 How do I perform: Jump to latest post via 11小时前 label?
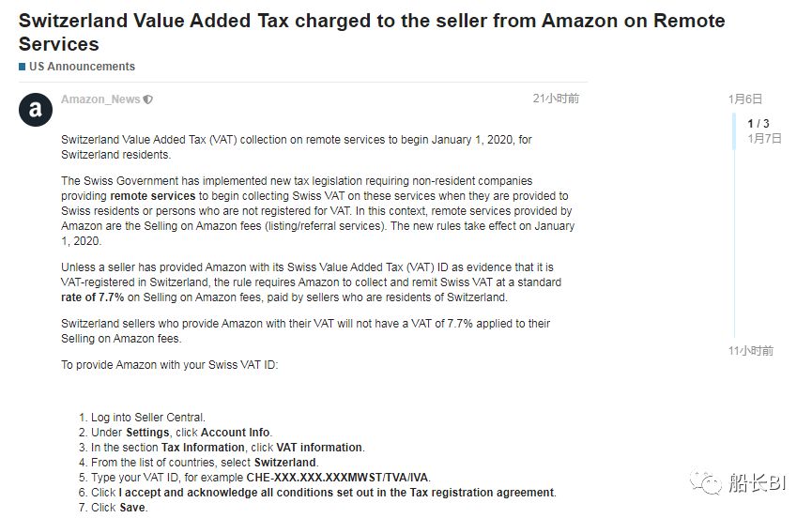pos(751,351)
